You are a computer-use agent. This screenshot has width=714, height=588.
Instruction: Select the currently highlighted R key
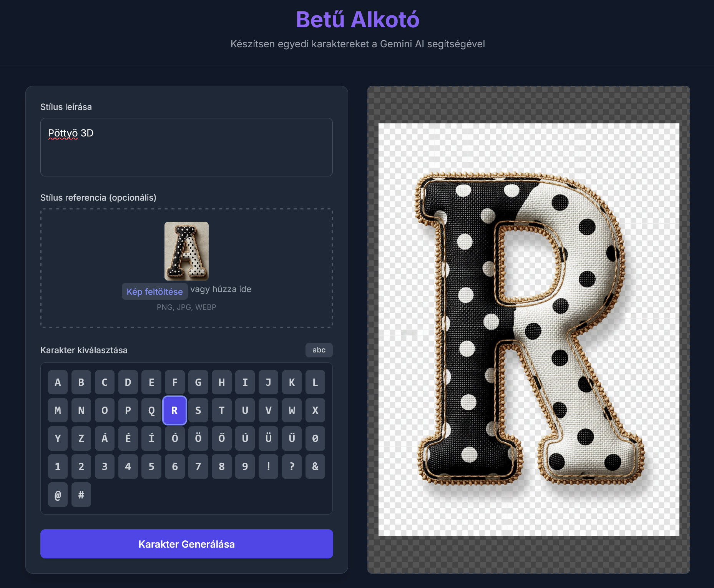[x=174, y=410]
